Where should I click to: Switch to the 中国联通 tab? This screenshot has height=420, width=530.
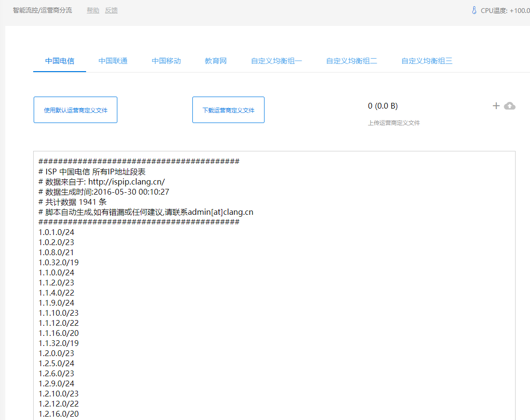tap(113, 61)
